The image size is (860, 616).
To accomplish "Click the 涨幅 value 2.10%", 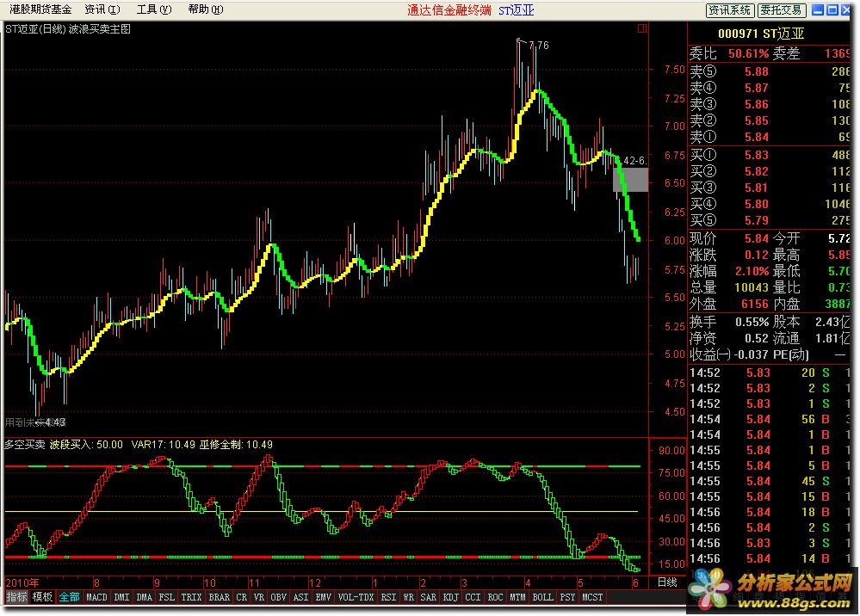I will [x=752, y=271].
